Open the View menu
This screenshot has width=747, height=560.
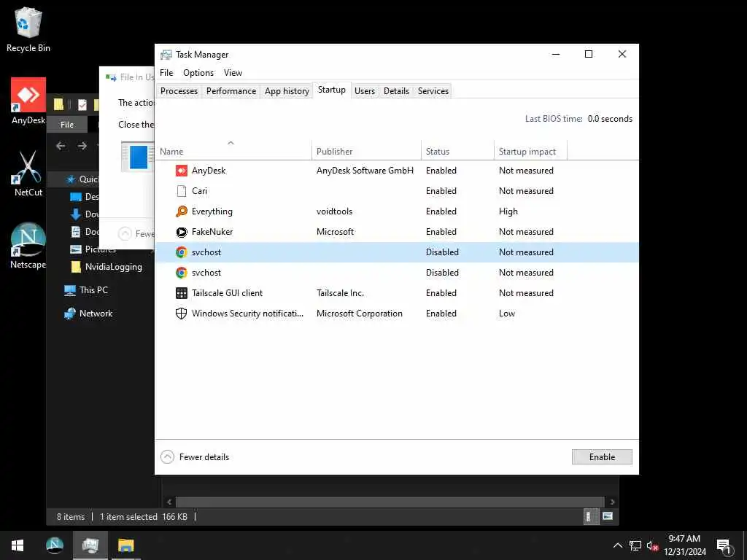pos(233,73)
